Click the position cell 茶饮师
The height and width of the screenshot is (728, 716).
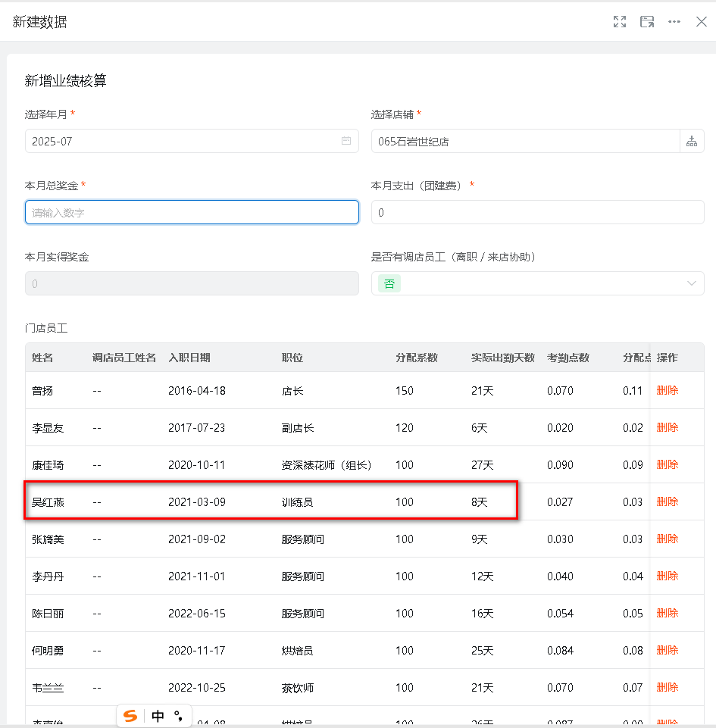(x=298, y=688)
